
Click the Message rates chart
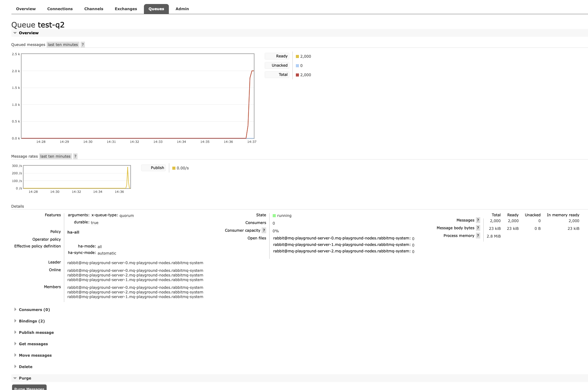(77, 177)
